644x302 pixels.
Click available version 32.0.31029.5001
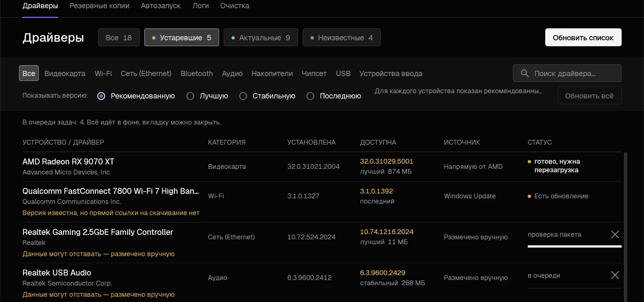(x=386, y=161)
